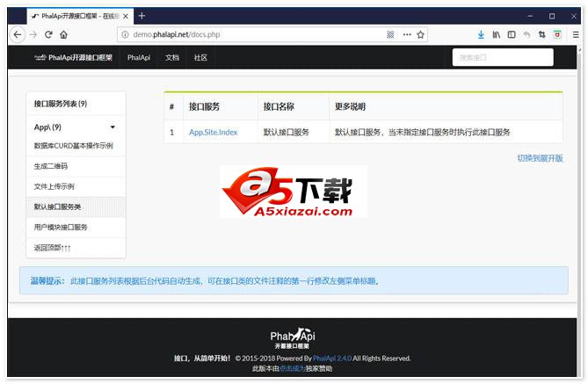
Task: Select the PhalApi docs browser tab
Action: tap(80, 16)
